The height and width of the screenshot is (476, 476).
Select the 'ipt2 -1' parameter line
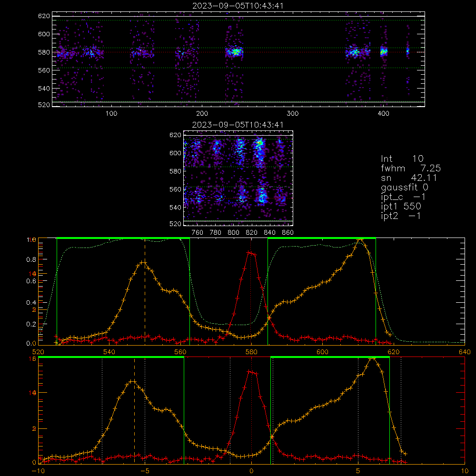[401, 216]
